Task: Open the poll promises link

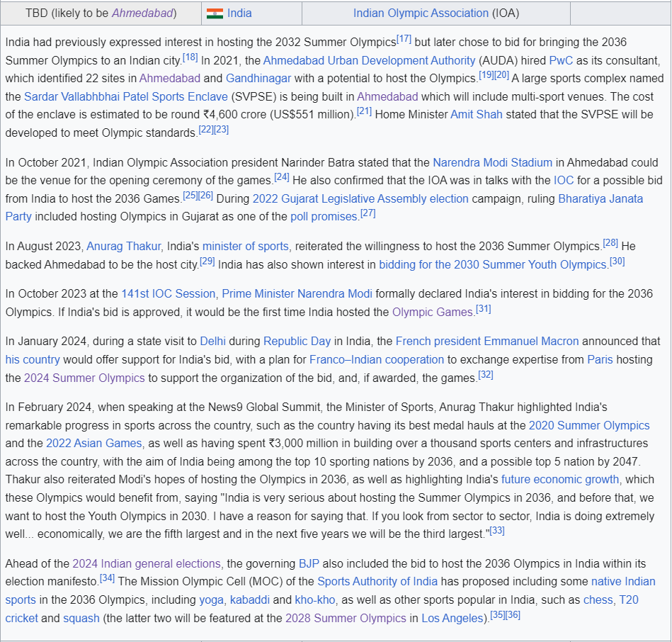Action: 324,217
